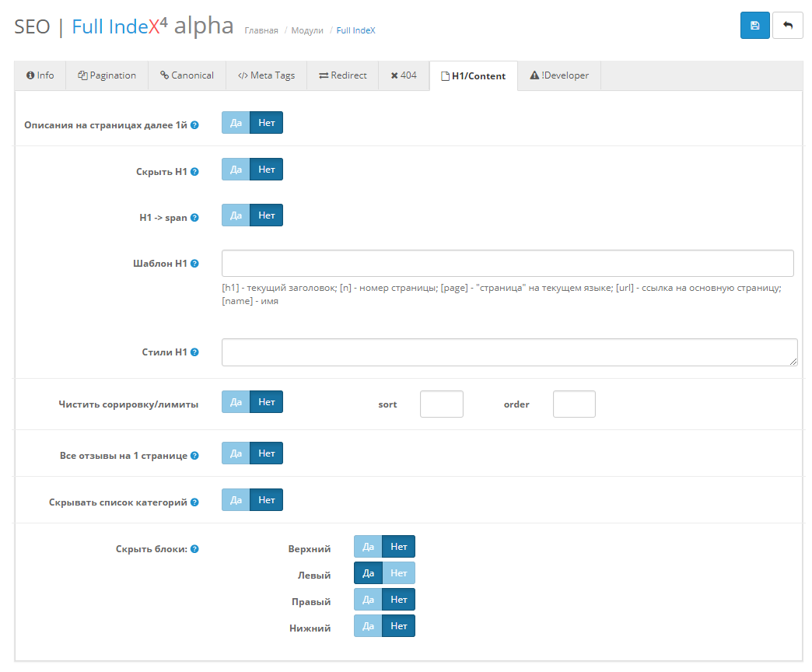Enable Скрыть H1 with Да
The width and height of the screenshot is (812, 672).
[236, 170]
